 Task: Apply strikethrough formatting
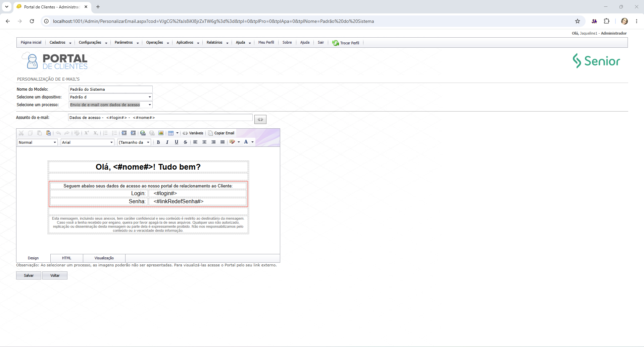185,142
